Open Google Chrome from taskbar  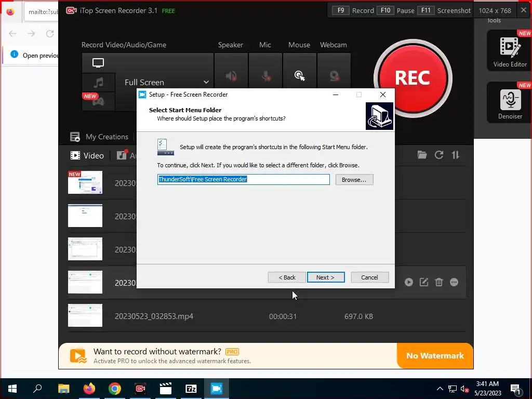(115, 389)
